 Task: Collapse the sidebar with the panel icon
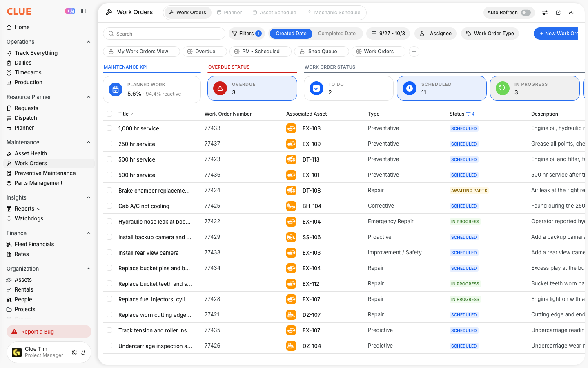pos(84,11)
